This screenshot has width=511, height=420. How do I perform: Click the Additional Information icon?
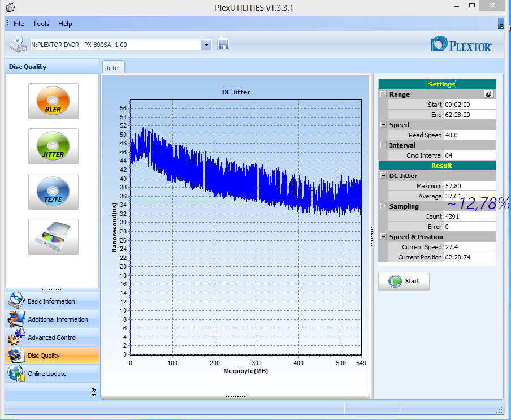click(x=16, y=319)
